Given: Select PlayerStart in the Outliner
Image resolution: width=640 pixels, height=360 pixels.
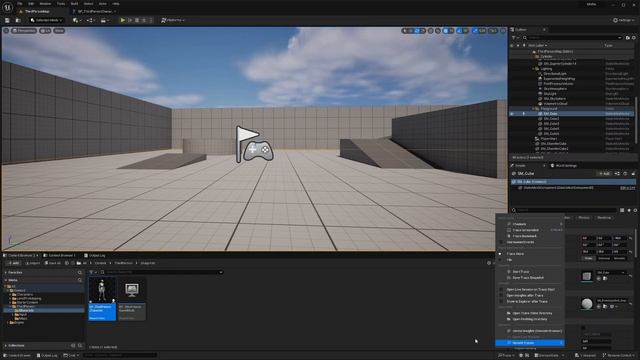Looking at the screenshot, I should pos(548,139).
